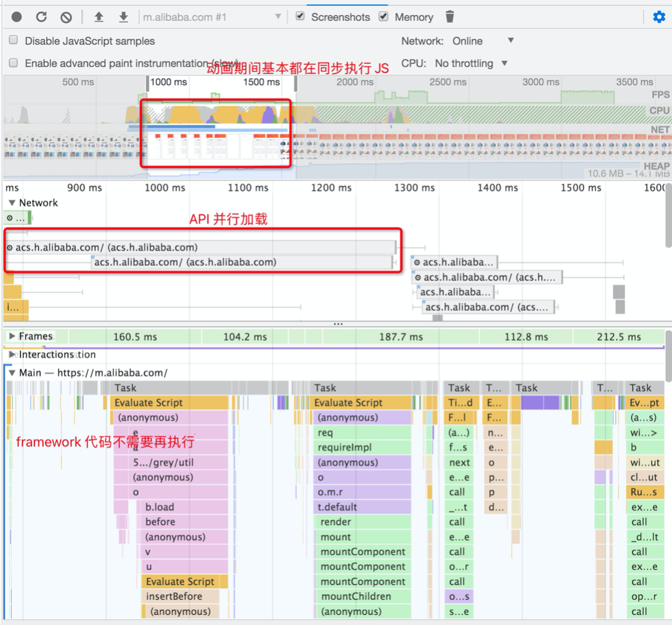Delete the recording with the trash icon
The width and height of the screenshot is (672, 625).
(449, 17)
